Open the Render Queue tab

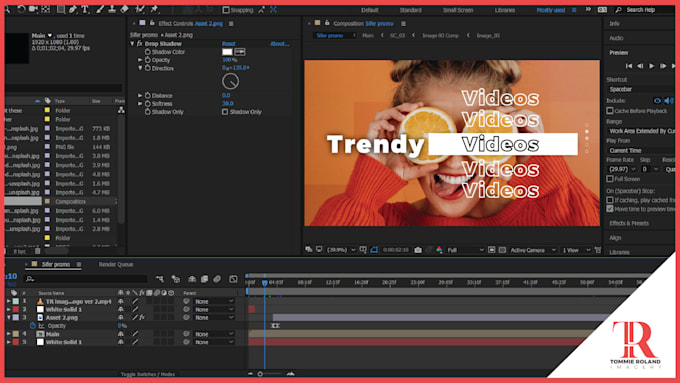(x=116, y=265)
